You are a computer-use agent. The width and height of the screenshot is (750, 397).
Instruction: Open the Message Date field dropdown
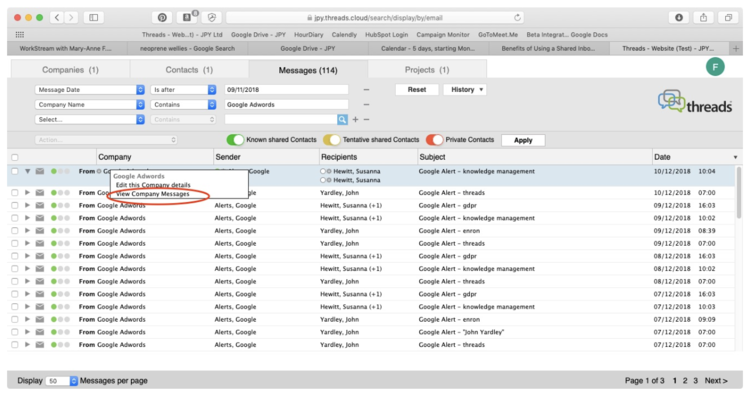tap(89, 89)
